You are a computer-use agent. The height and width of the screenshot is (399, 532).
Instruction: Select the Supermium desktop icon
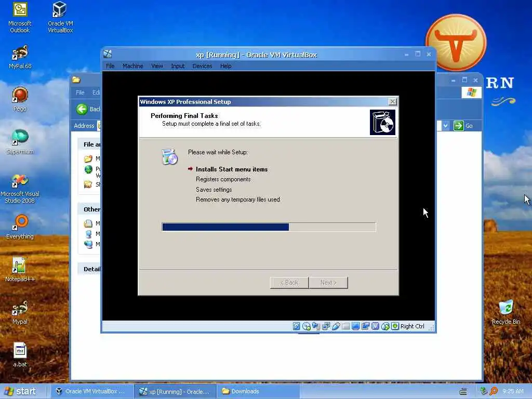[20, 142]
